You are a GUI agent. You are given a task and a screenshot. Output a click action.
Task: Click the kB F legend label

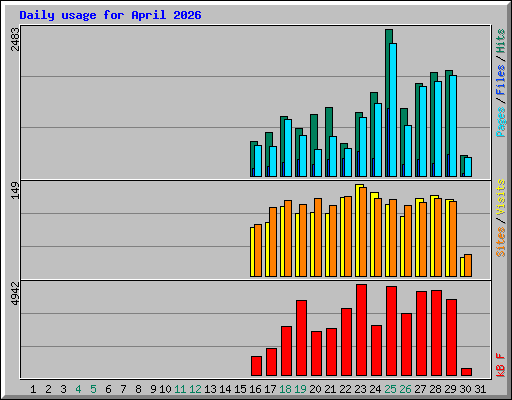(500, 365)
